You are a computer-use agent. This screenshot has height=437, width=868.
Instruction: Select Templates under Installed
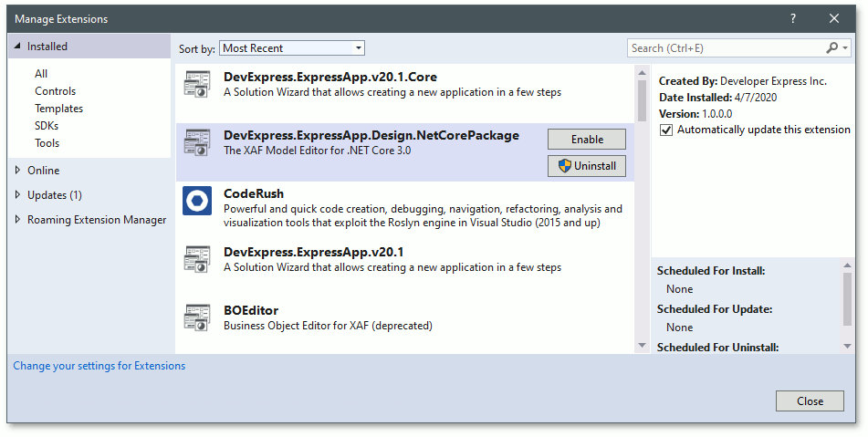[58, 109]
